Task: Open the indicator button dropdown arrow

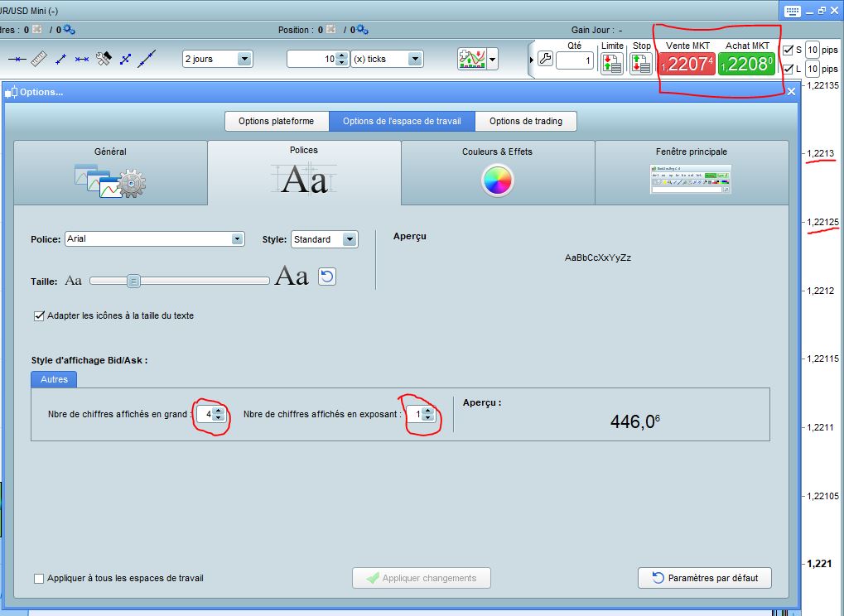Action: 493,59
